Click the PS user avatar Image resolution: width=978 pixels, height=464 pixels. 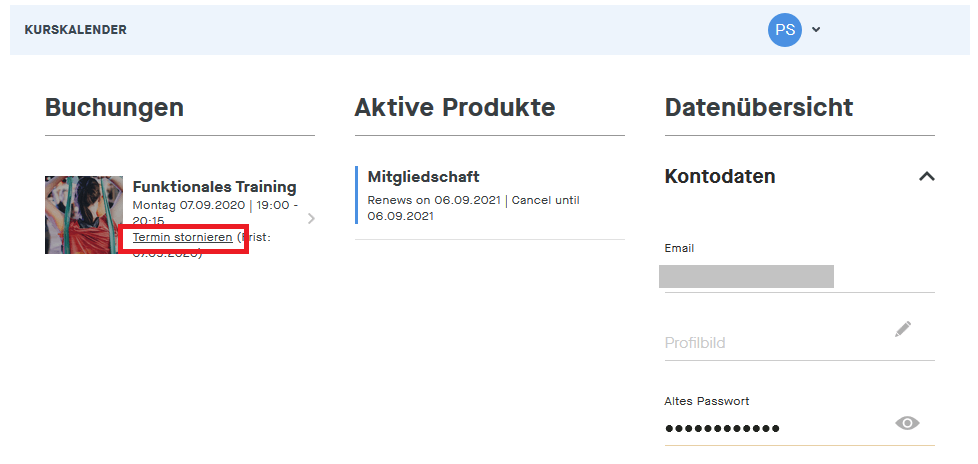pyautogui.click(x=785, y=30)
